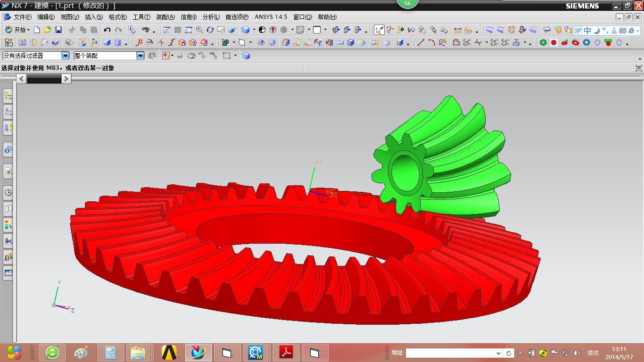Toggle the IME 中 Chinese mode

[x=587, y=30]
